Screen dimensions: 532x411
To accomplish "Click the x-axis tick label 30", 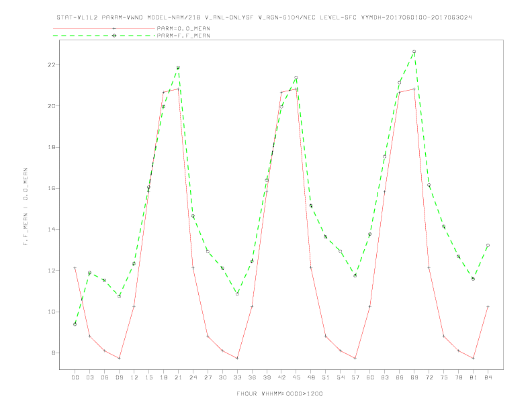I will [x=222, y=377].
